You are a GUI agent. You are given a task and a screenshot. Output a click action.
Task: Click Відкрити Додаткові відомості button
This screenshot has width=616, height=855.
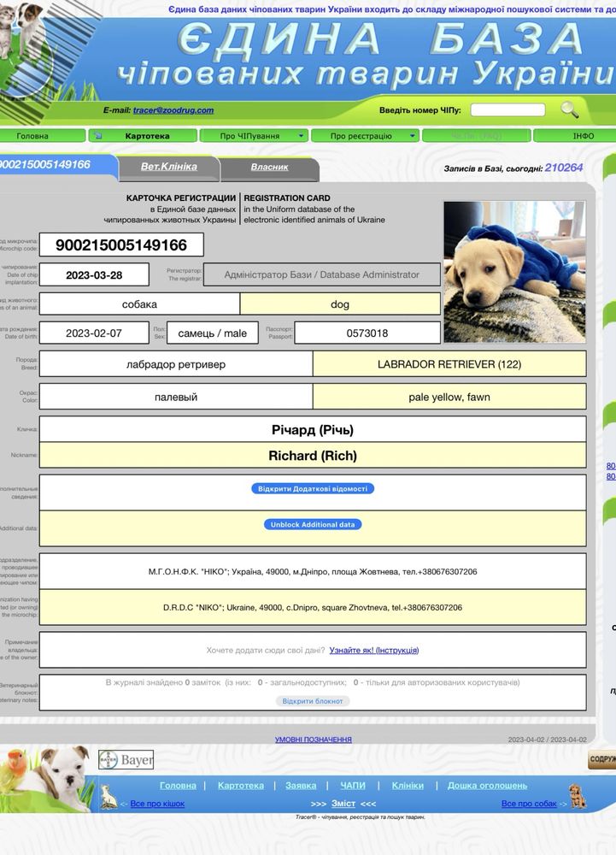pos(313,488)
